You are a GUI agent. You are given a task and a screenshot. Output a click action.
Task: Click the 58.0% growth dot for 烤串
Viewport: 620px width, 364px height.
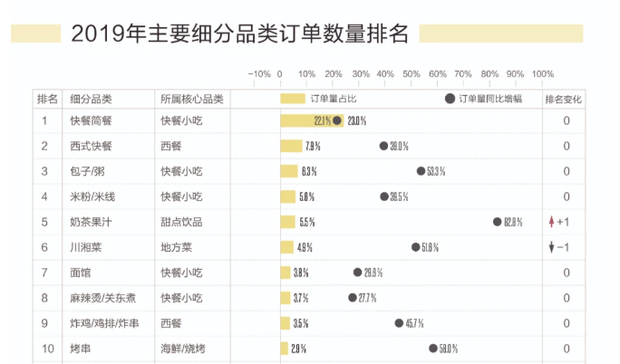433,349
